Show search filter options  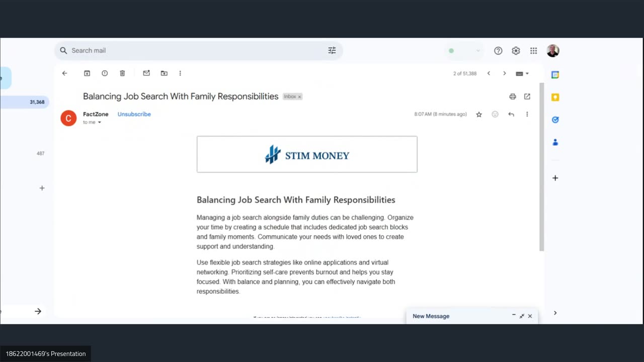[332, 50]
